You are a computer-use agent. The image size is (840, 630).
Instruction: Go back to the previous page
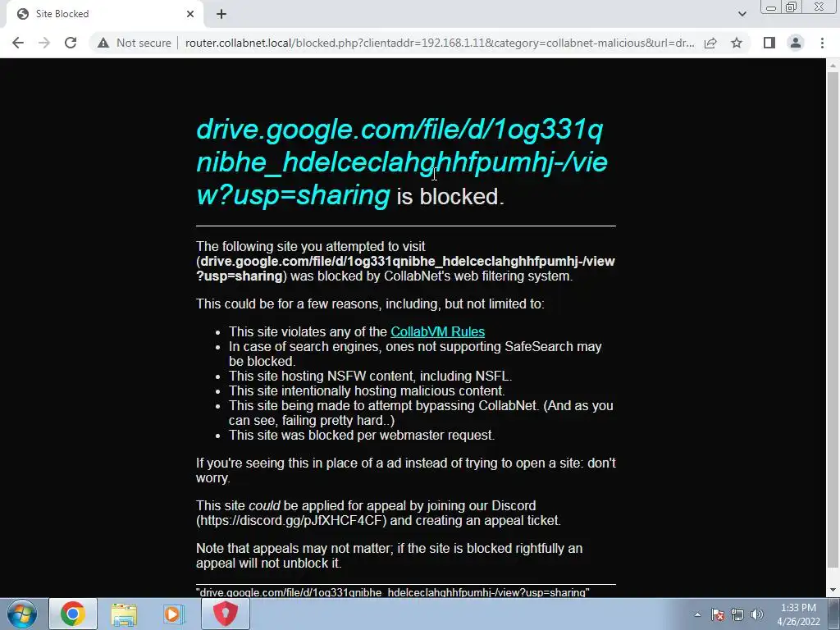(x=18, y=43)
